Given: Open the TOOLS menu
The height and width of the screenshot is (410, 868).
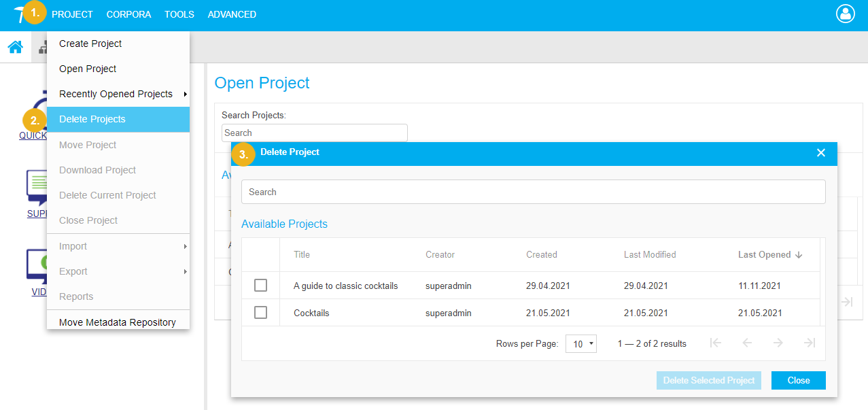Looking at the screenshot, I should (179, 14).
